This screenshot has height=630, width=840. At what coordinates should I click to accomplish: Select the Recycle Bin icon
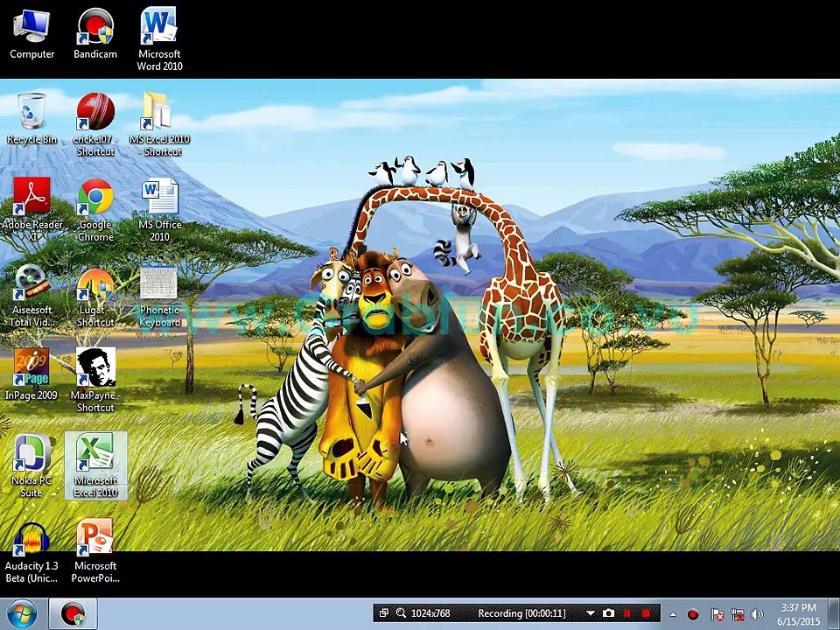tap(31, 119)
